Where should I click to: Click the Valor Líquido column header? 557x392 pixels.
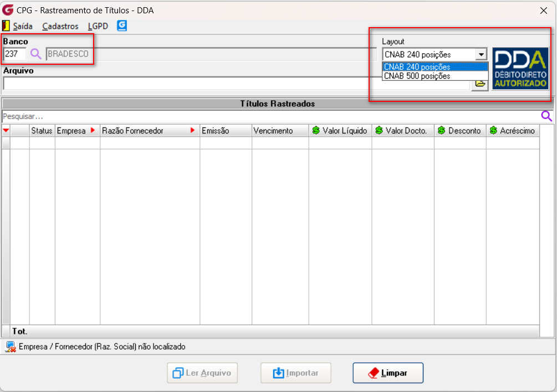coord(340,131)
